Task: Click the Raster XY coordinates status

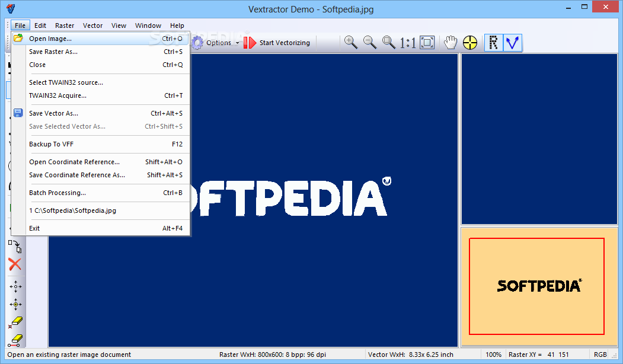Action: tap(538, 355)
